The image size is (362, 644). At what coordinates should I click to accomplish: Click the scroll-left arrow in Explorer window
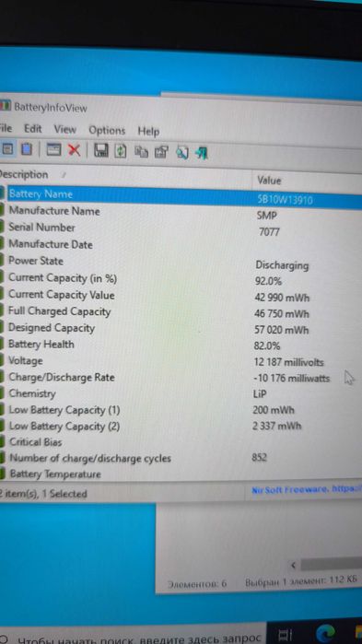pos(293,566)
